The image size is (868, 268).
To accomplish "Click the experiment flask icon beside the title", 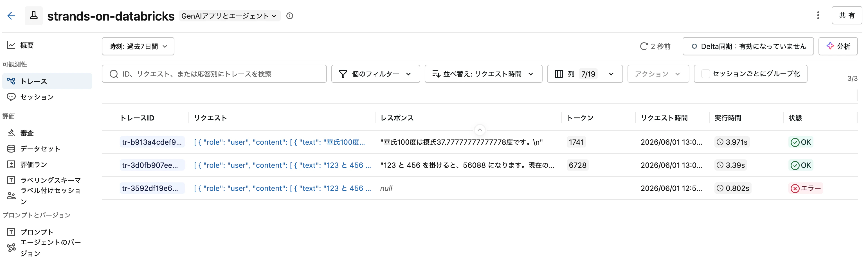I will coord(34,15).
